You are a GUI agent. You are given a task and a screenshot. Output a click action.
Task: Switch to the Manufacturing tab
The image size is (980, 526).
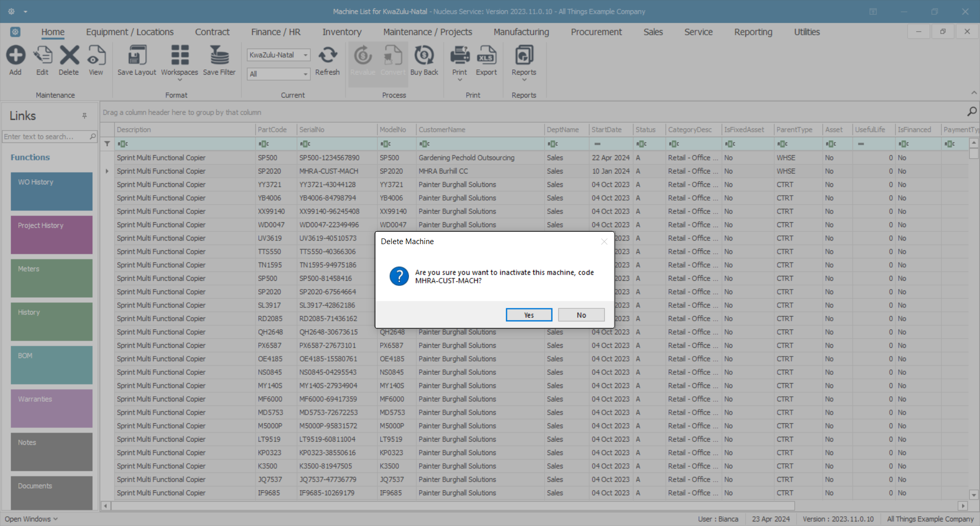pos(521,32)
